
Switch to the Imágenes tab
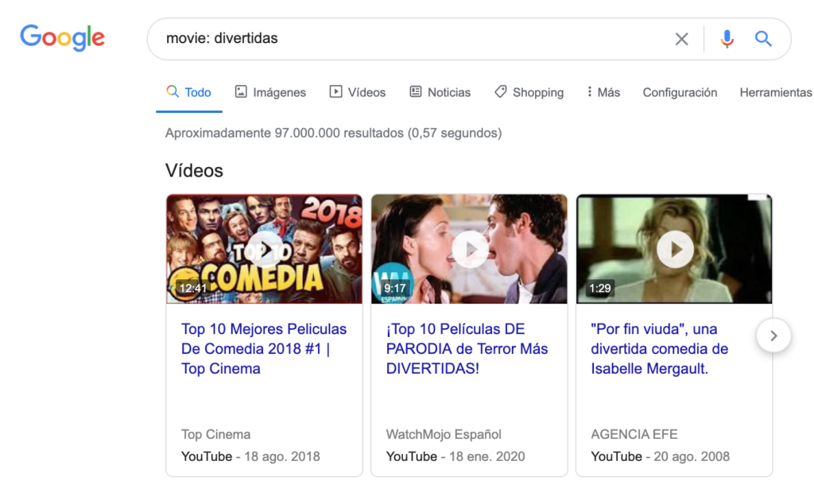(x=270, y=92)
